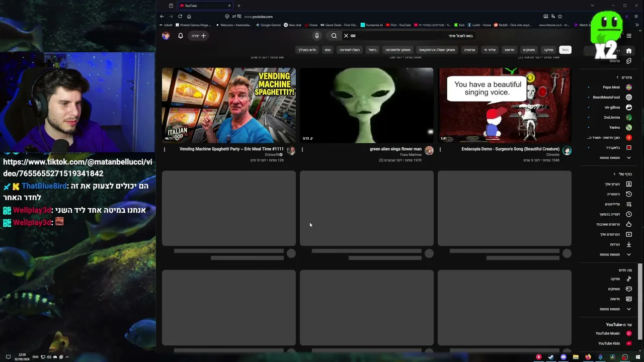The width and height of the screenshot is (644, 362).
Task: Play the Vending Machine Spaghetti video thumbnail
Action: pyautogui.click(x=229, y=106)
